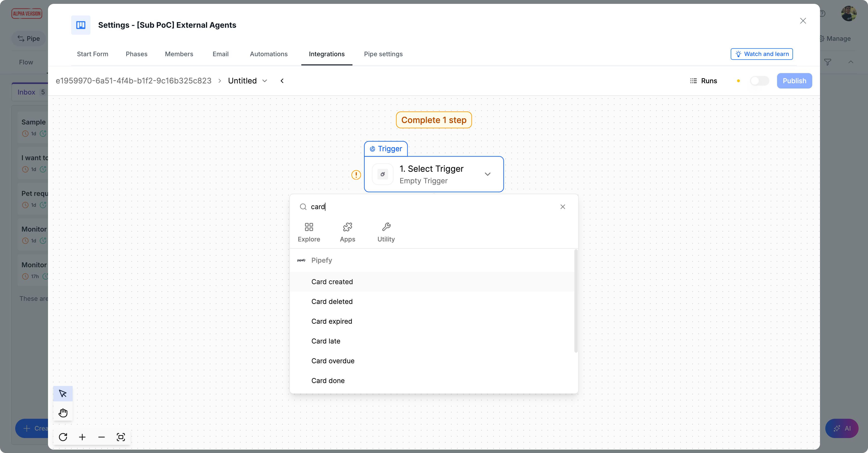Screen dimensions: 868x453
Task: Click Watch and learn link
Action: pos(762,54)
